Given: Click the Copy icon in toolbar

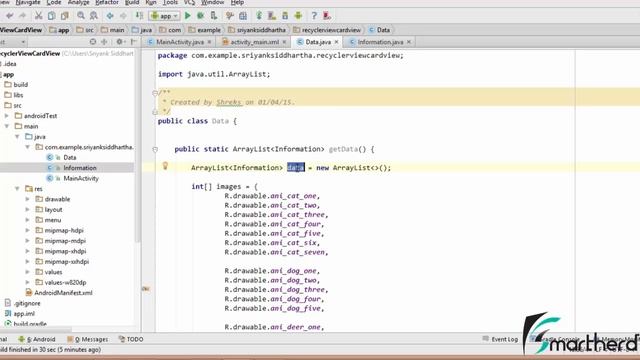Looking at the screenshot, I should (51, 16).
